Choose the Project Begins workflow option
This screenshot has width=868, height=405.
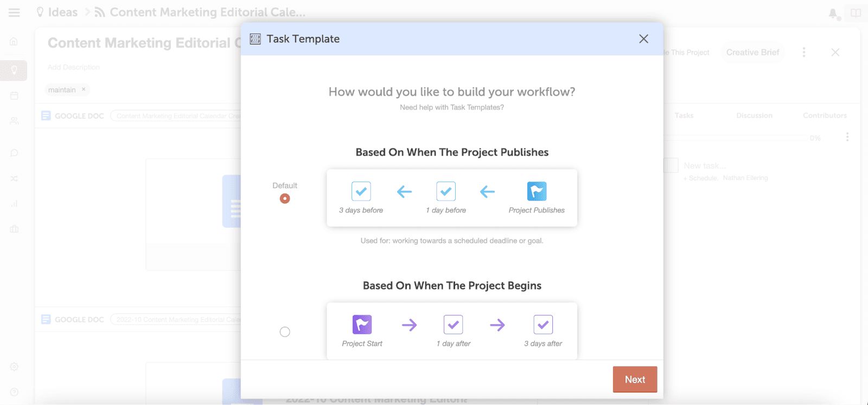click(x=285, y=332)
